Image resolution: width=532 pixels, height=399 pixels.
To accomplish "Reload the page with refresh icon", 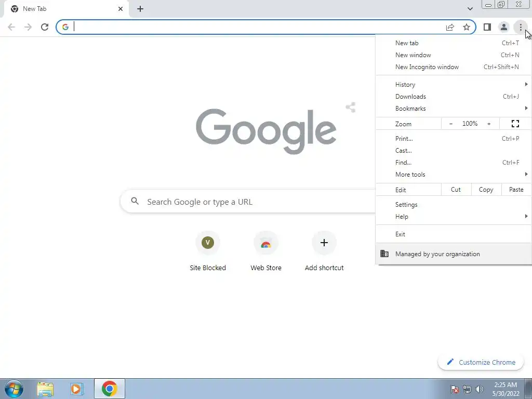I will [45, 27].
